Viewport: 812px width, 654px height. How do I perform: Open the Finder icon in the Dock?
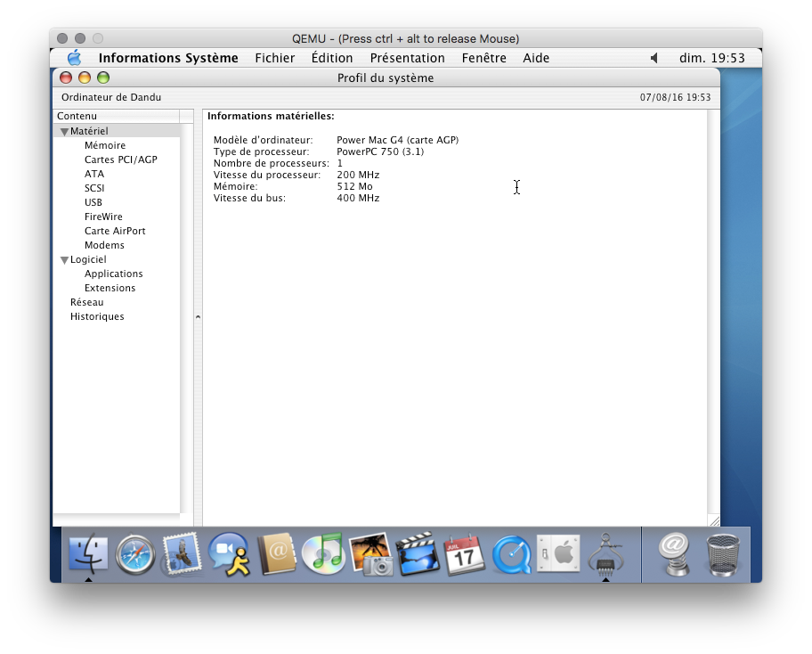pos(88,553)
